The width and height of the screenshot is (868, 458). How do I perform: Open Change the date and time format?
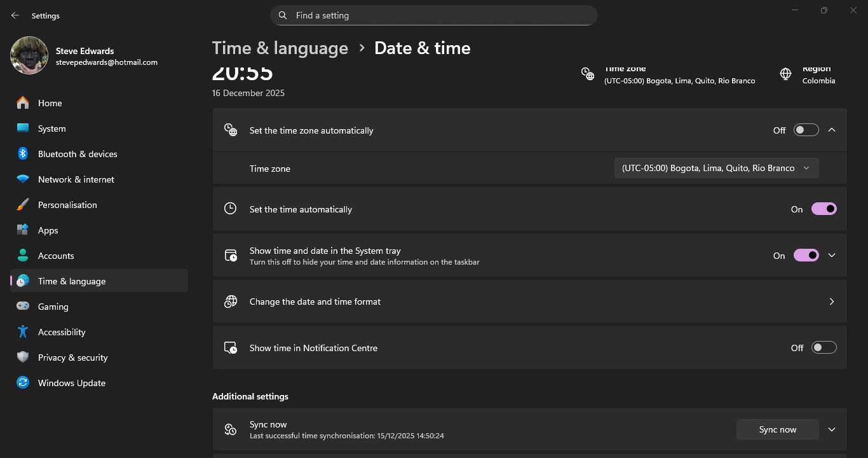click(529, 302)
